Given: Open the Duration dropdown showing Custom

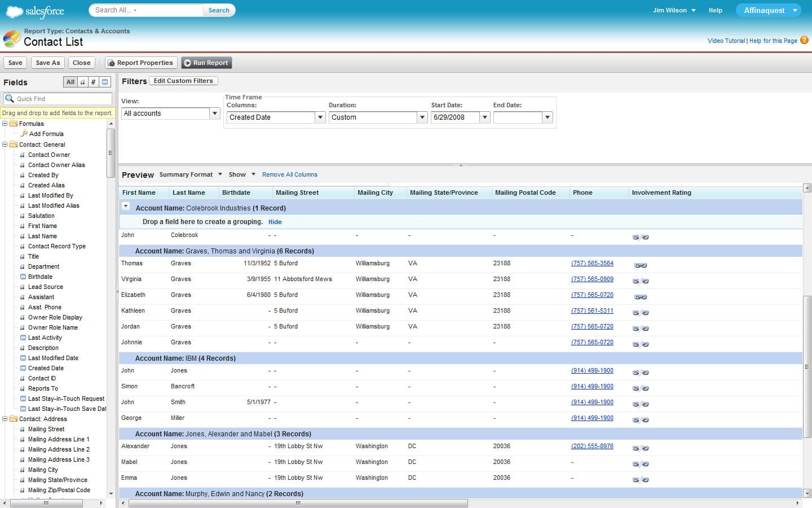Looking at the screenshot, I should (422, 117).
